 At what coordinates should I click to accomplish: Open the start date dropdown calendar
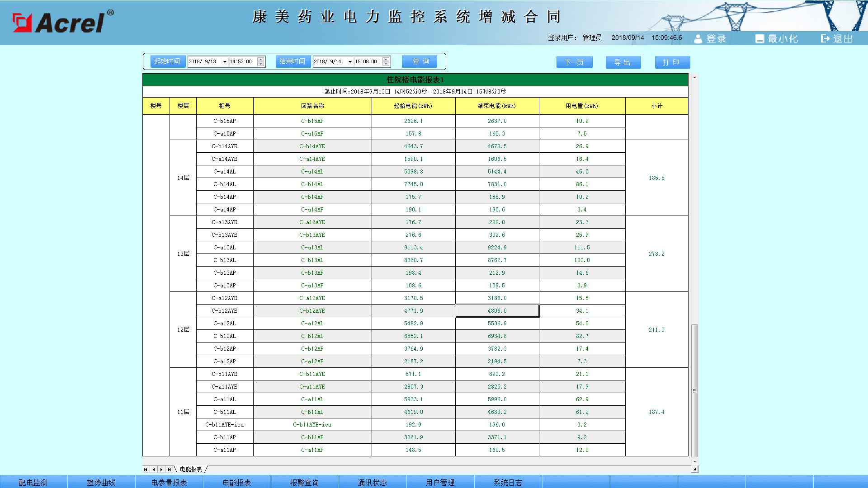pyautogui.click(x=225, y=62)
